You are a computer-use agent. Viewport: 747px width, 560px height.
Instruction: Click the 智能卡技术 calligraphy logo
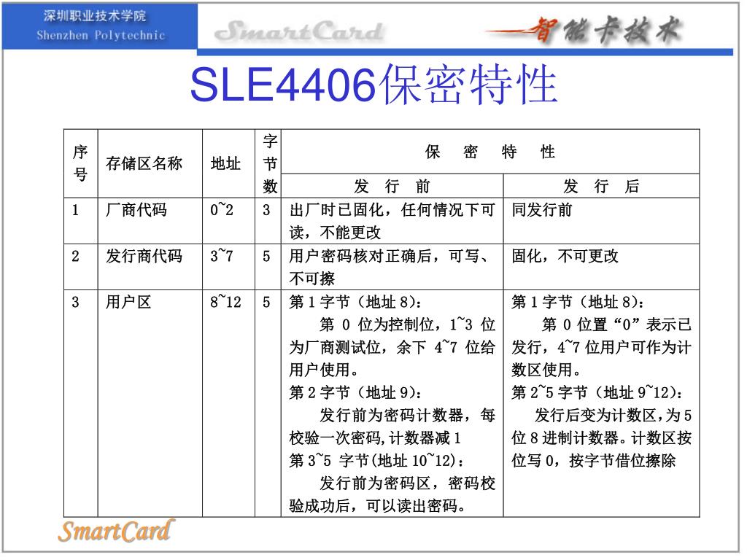585,29
